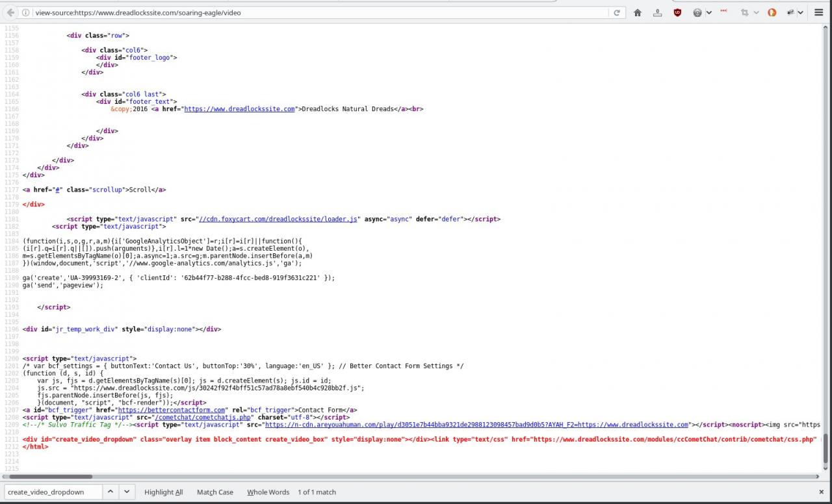Click the counter icon showing 0
The height and width of the screenshot is (504, 832).
(658, 12)
